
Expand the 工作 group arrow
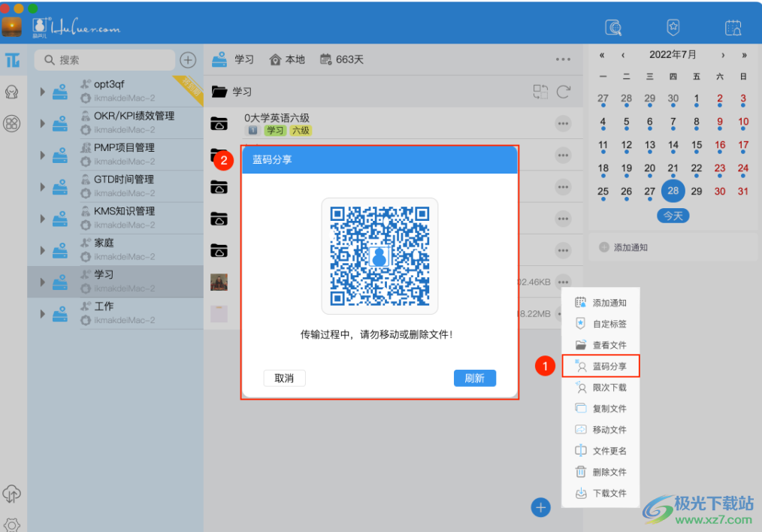43,314
